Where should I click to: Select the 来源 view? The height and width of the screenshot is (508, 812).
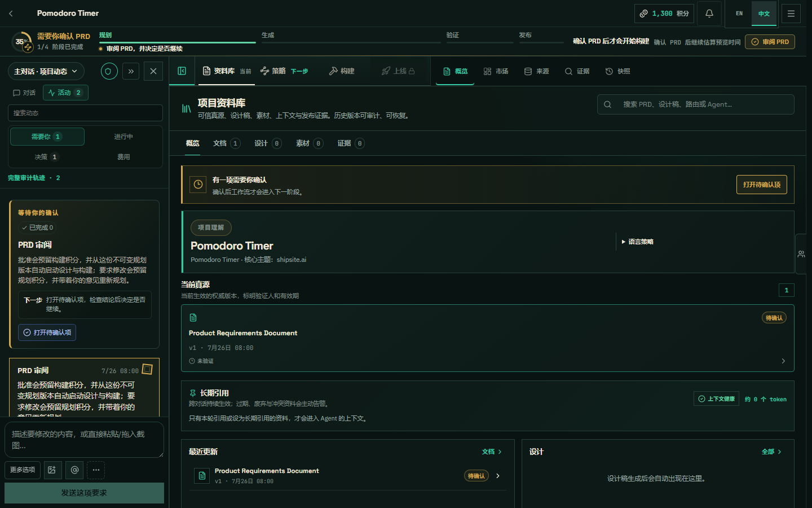point(536,71)
